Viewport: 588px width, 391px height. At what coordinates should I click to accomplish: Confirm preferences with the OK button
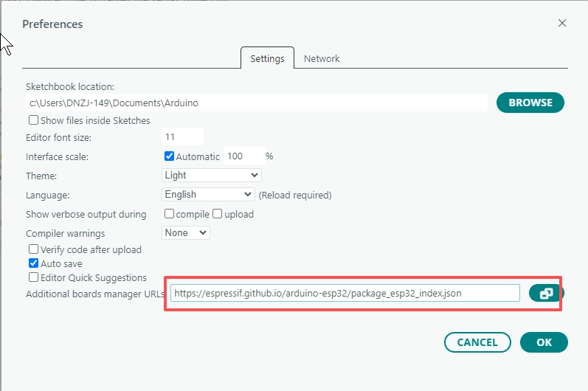point(544,342)
